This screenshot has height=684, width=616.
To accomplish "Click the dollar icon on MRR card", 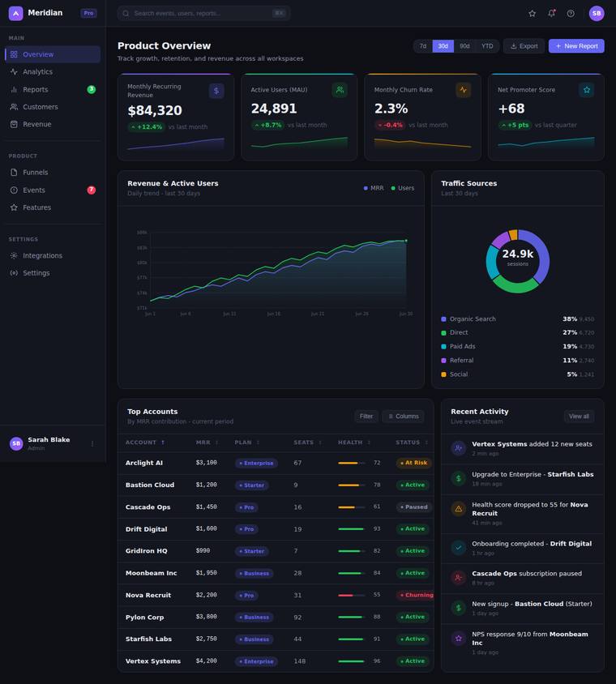I will [x=216, y=91].
